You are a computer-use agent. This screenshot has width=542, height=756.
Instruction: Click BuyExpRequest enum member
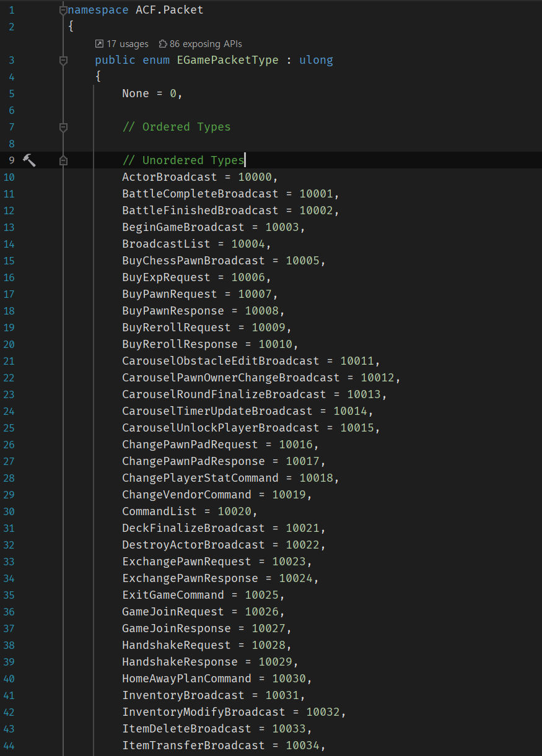pos(166,277)
